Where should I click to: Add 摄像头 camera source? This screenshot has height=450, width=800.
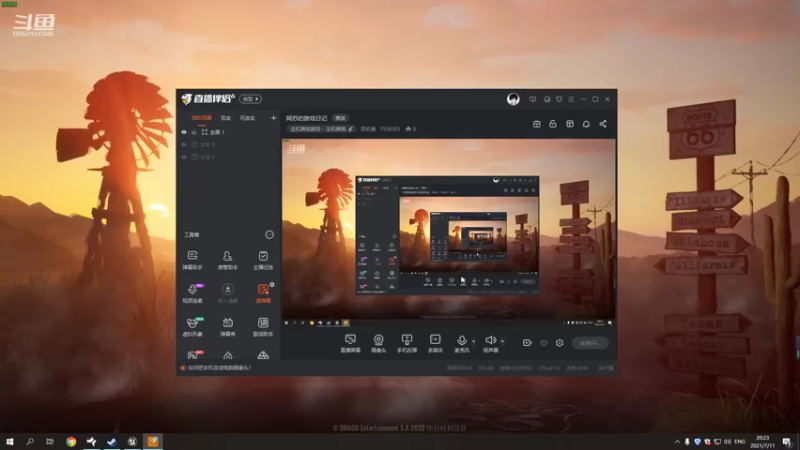(x=379, y=343)
